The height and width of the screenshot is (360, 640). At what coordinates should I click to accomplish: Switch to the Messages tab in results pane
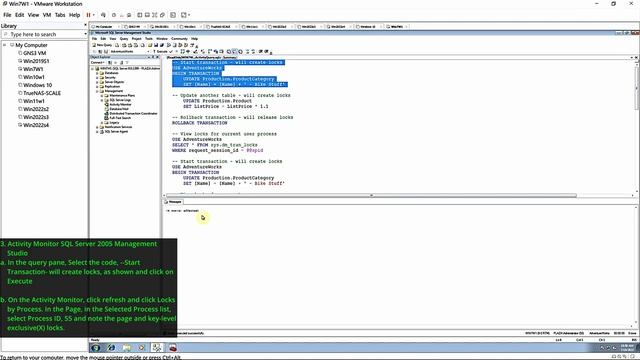(173, 202)
